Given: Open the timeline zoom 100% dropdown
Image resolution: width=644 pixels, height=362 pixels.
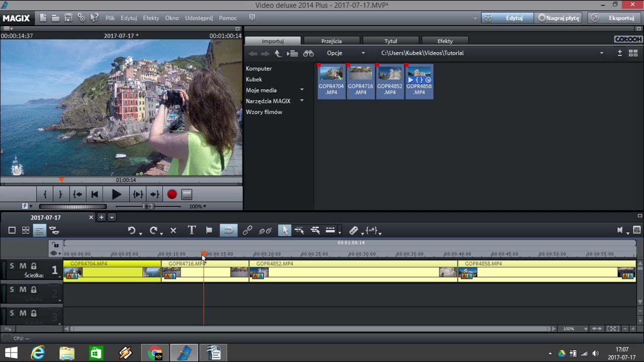Looking at the screenshot, I should pyautogui.click(x=575, y=329).
